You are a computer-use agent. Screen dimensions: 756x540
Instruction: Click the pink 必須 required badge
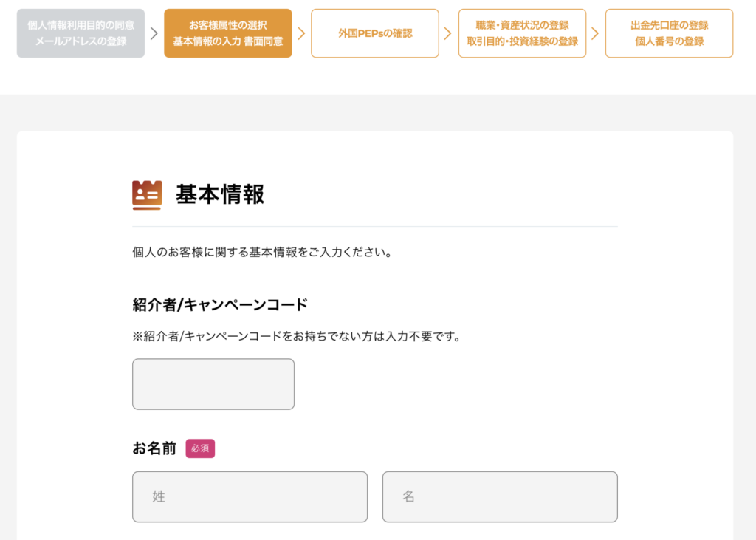[200, 448]
